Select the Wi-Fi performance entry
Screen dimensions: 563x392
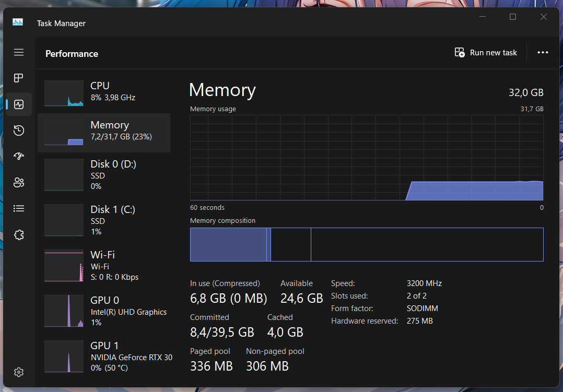pyautogui.click(x=104, y=266)
